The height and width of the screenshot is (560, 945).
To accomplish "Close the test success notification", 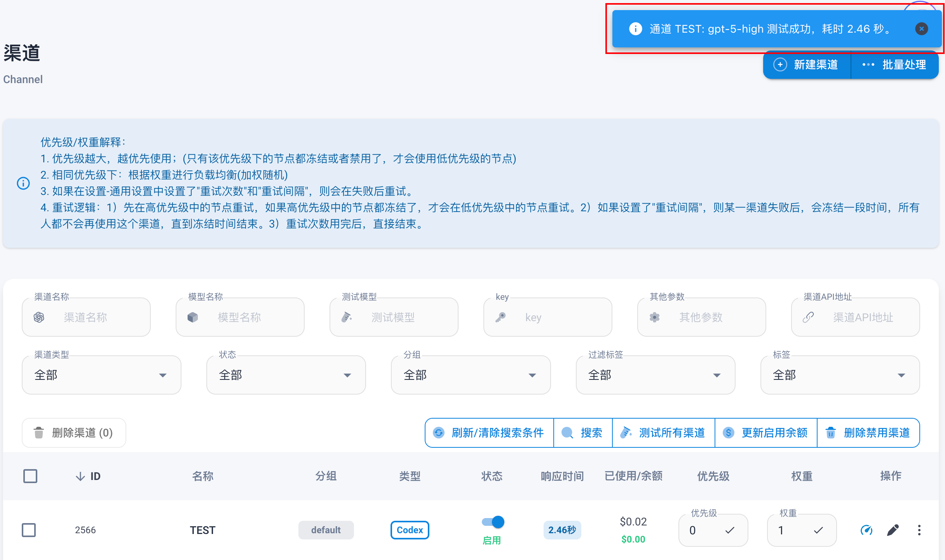I will click(921, 29).
